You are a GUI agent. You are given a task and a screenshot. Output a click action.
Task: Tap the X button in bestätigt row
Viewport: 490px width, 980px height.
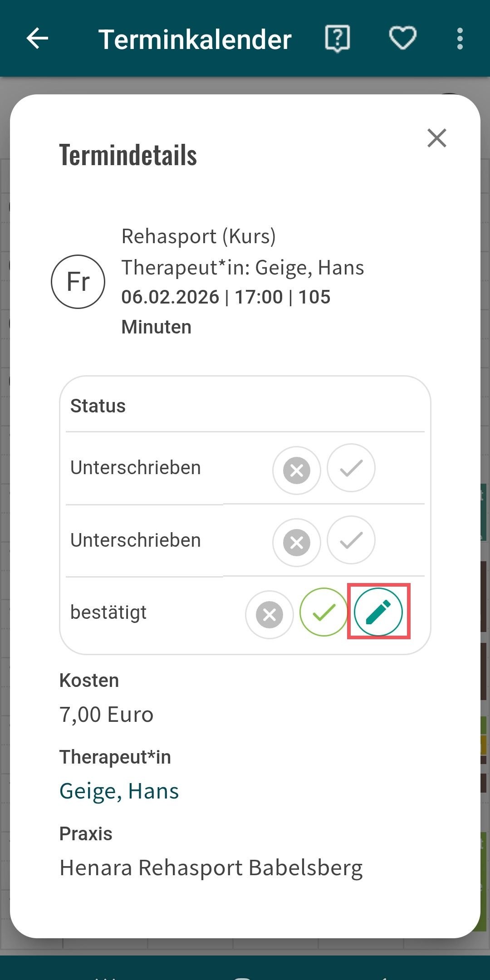click(269, 614)
